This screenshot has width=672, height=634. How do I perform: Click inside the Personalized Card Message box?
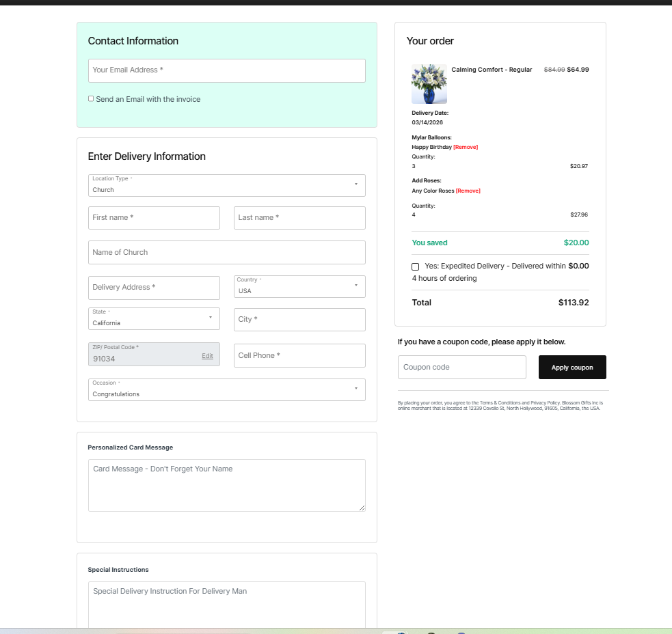click(x=226, y=485)
